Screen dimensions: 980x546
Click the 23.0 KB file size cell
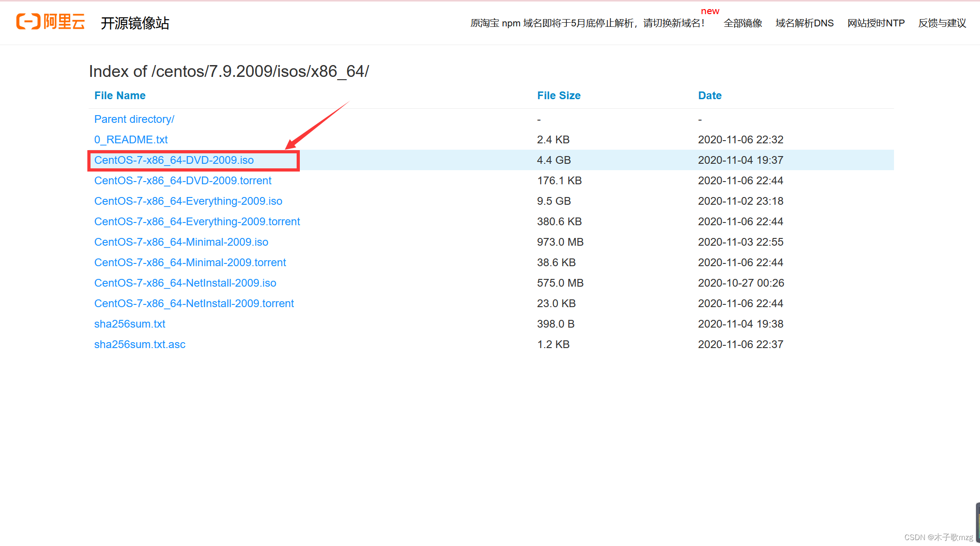tap(556, 303)
